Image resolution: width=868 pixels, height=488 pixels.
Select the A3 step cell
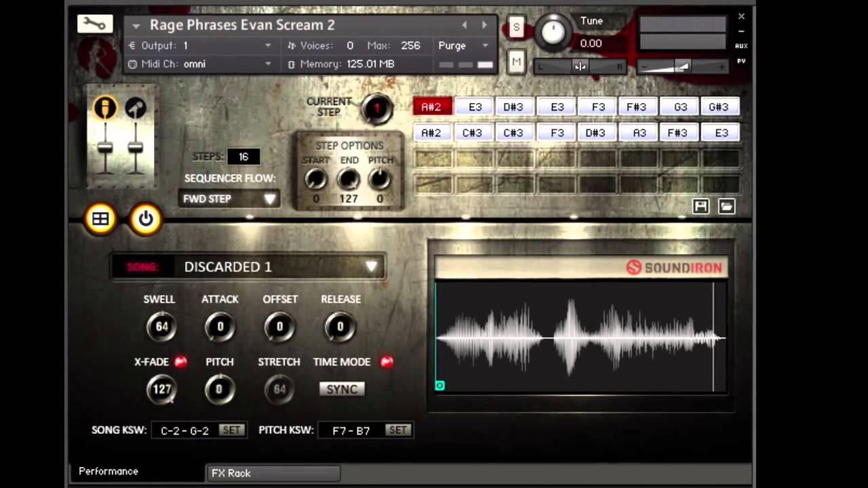(x=639, y=133)
